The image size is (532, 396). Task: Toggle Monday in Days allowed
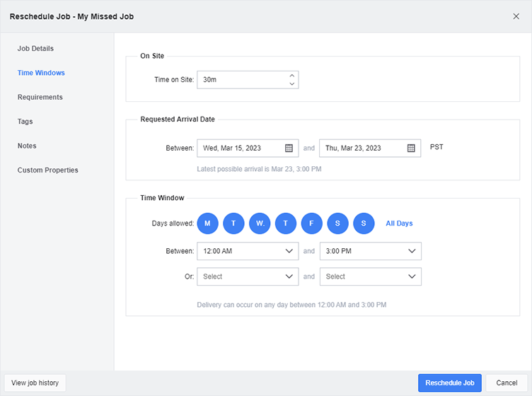[x=207, y=223]
